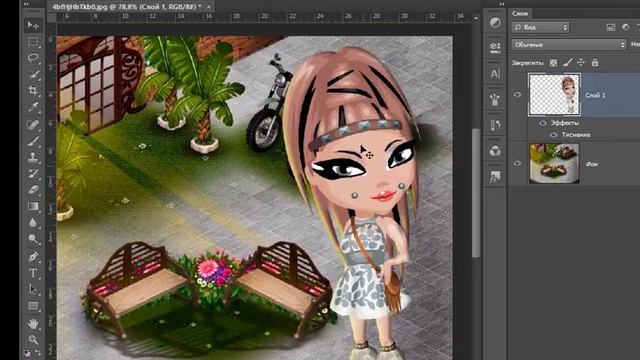Toggle lock all padlock icon
Viewport: 640px width, 360px height.
click(x=595, y=63)
